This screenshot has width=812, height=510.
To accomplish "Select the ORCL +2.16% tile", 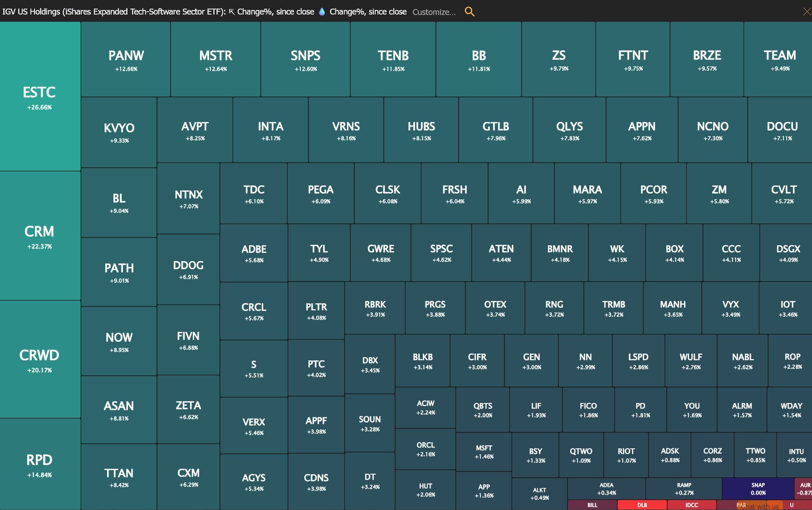I will [x=426, y=449].
